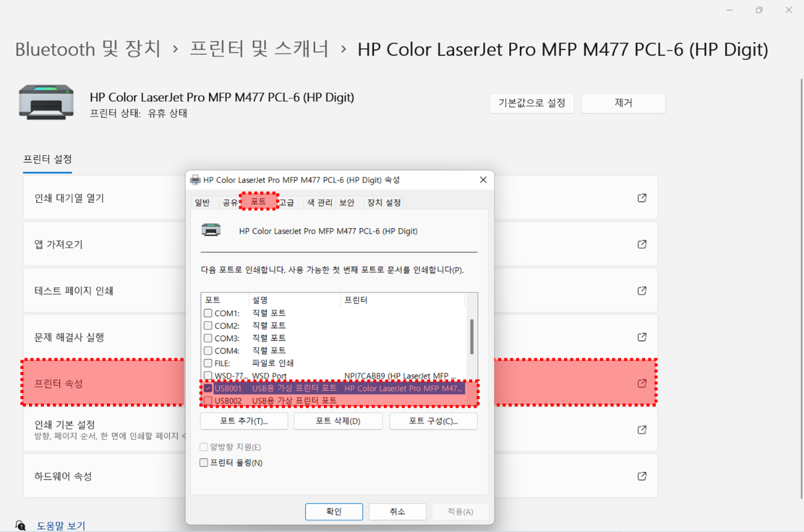
Task: Select the 프린터 설정 tab in settings
Action: tap(48, 159)
